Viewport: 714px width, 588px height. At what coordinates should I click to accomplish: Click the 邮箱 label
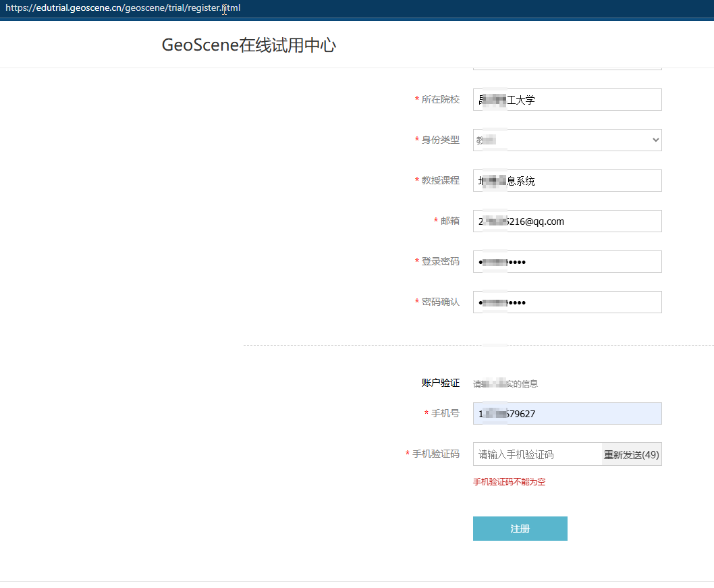tap(450, 221)
